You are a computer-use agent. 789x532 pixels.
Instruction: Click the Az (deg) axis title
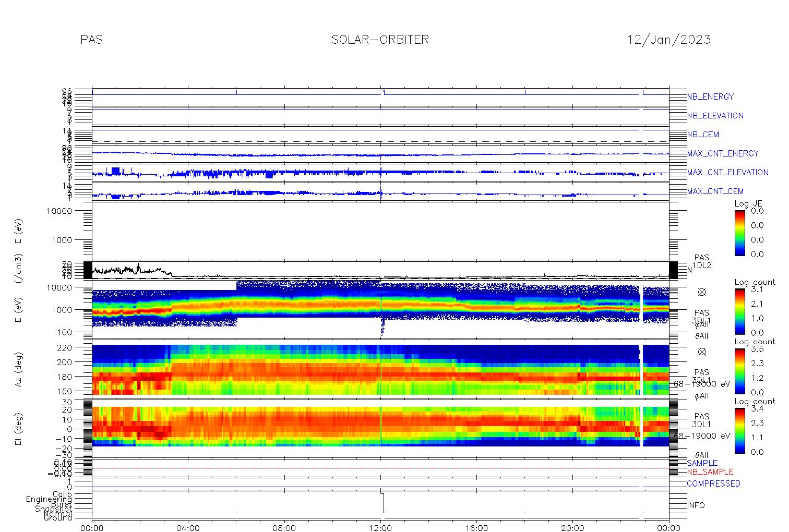click(19, 370)
